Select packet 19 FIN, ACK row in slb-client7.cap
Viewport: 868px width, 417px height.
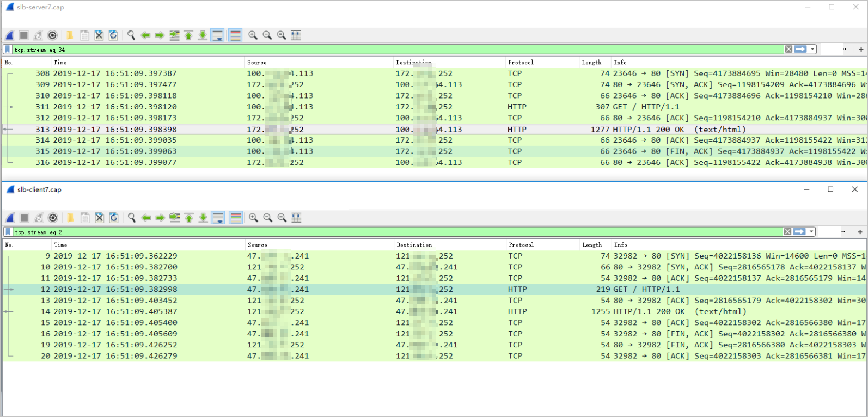point(434,345)
